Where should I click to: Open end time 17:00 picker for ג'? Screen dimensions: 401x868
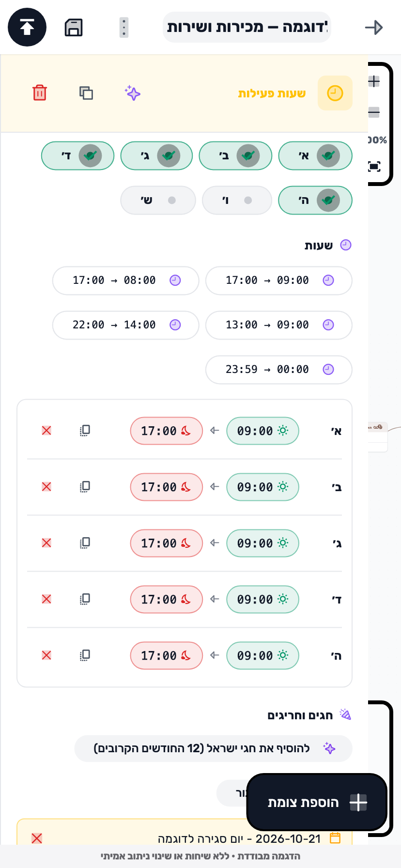[167, 543]
